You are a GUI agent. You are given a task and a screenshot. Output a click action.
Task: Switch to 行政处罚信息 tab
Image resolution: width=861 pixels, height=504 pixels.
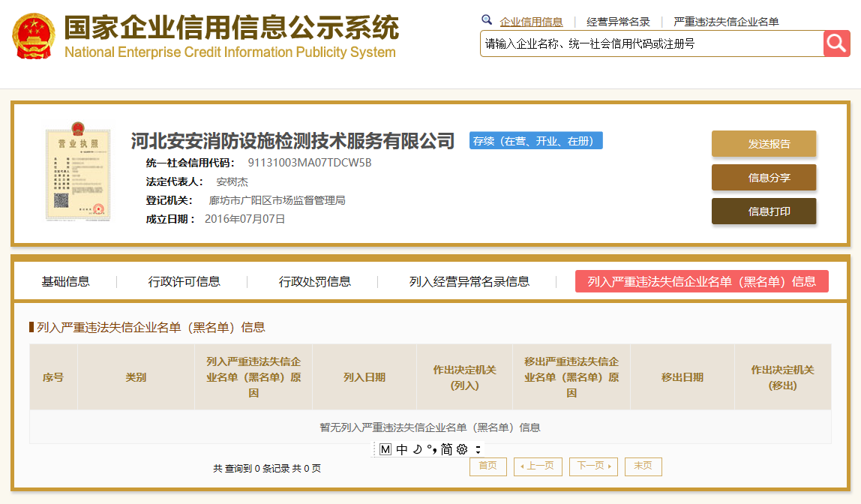(315, 282)
